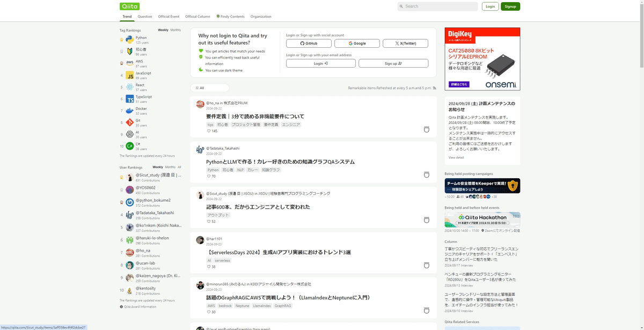The width and height of the screenshot is (644, 330).
Task: Click @ucan-lab avatar in User Rankings
Action: 130,265
